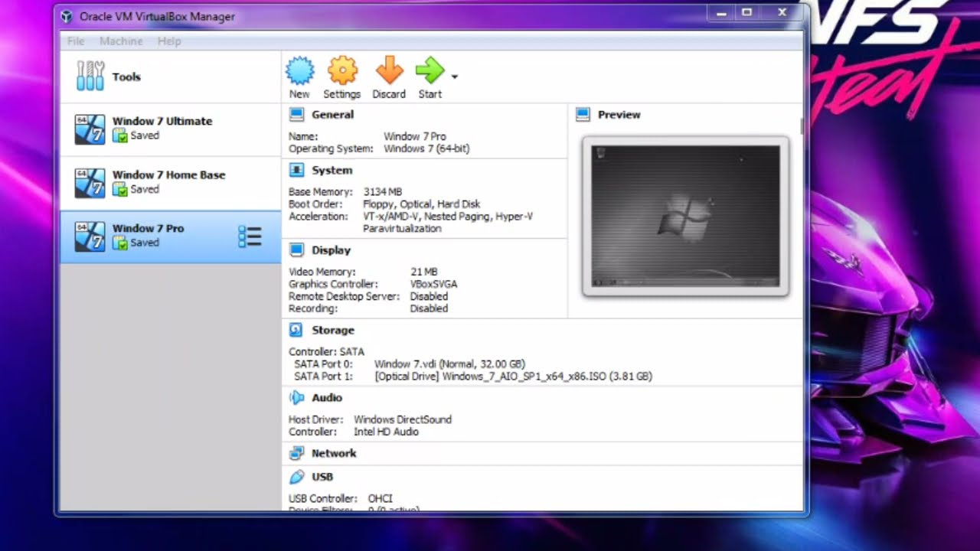Screen dimensions: 980x551
Task: Open Settings with the gear icon
Action: pos(342,70)
